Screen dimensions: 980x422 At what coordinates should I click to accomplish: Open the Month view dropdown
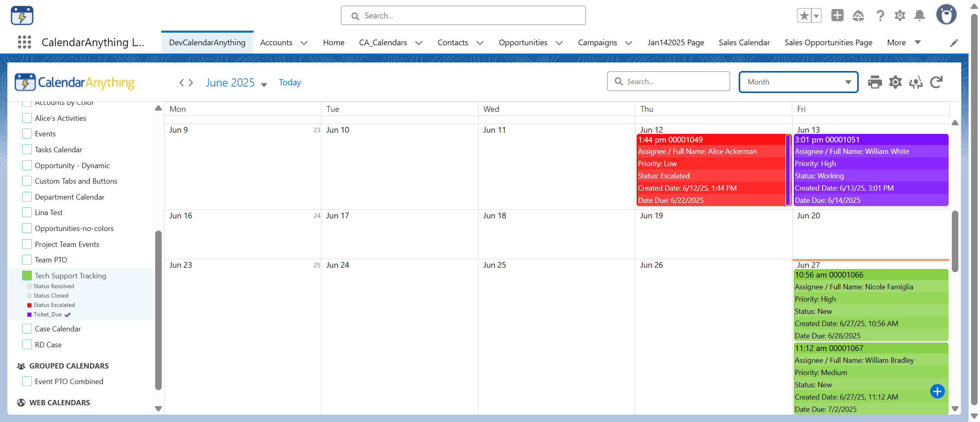pyautogui.click(x=798, y=82)
